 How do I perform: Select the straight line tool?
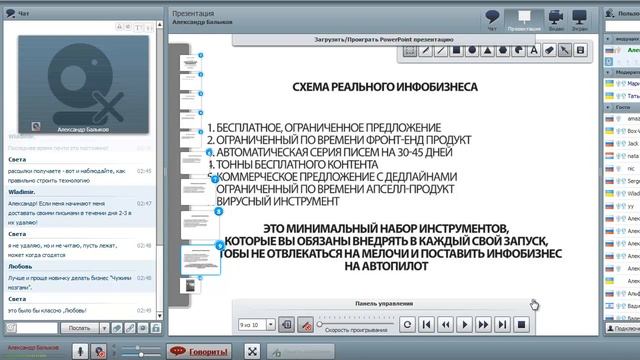[441, 51]
